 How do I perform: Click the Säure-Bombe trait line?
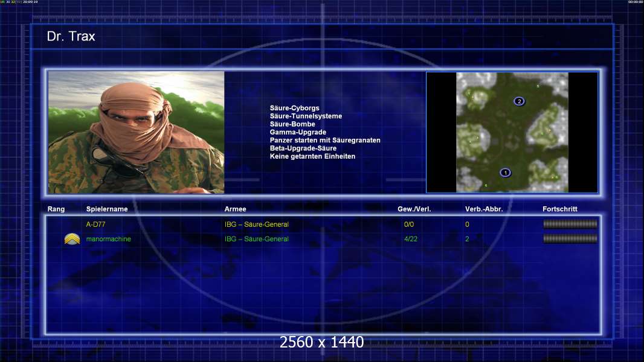pos(292,124)
